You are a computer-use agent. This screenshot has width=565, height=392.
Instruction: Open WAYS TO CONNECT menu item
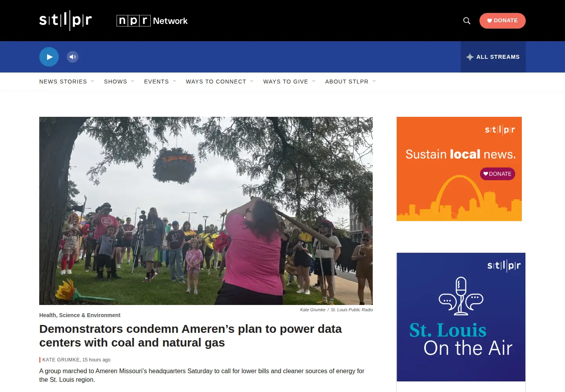point(216,82)
